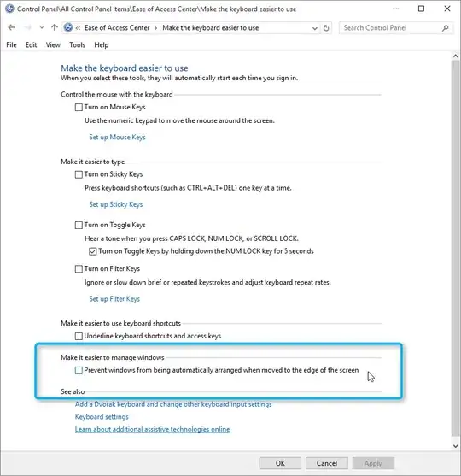Image resolution: width=461 pixels, height=476 pixels.
Task: Click the breadcrumb chevron after Ease of Access Center
Action: coord(156,28)
